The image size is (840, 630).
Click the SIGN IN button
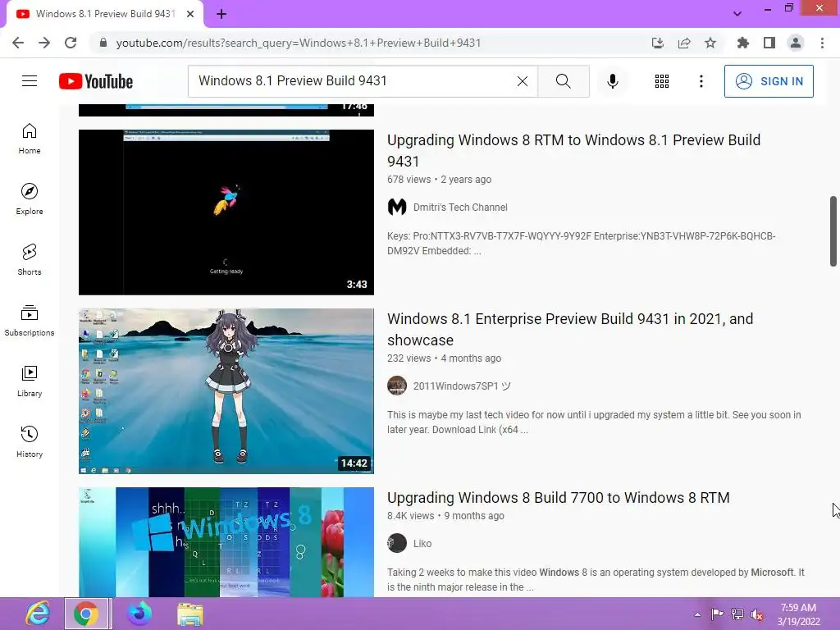[x=769, y=81]
